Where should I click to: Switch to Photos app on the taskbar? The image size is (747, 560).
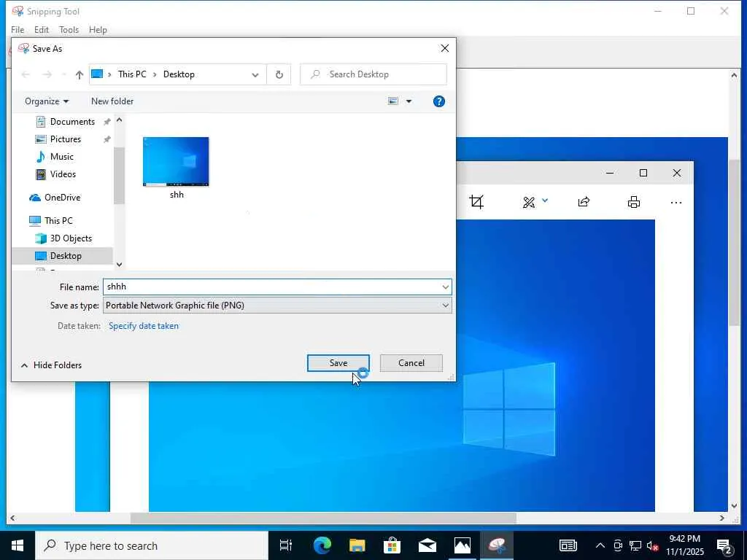tap(462, 545)
